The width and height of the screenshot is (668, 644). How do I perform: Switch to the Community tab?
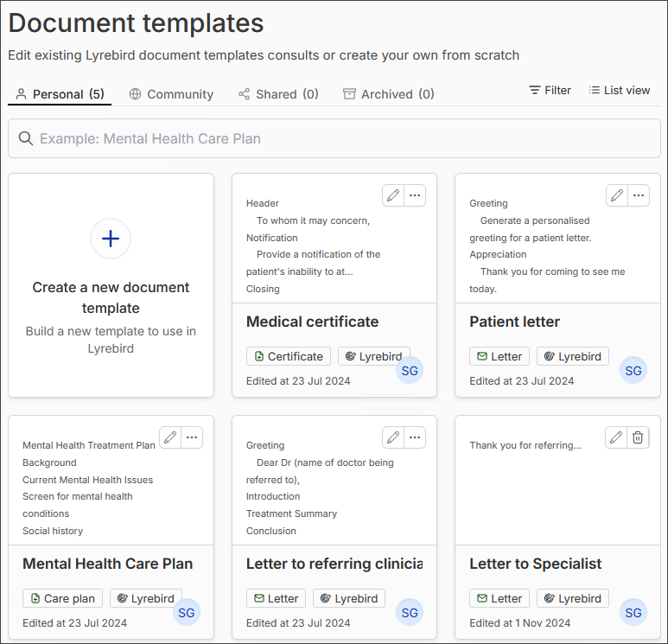click(171, 94)
